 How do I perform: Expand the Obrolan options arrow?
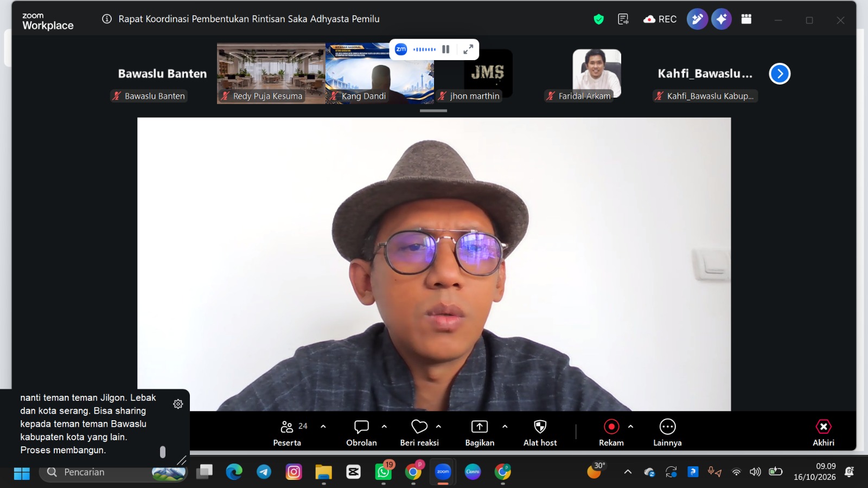click(384, 427)
